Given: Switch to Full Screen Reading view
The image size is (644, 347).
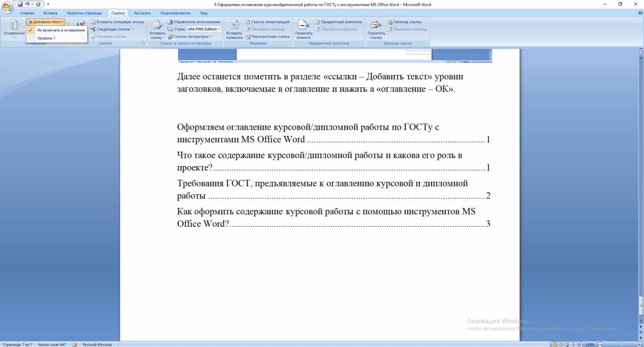Looking at the screenshot, I should [561, 344].
